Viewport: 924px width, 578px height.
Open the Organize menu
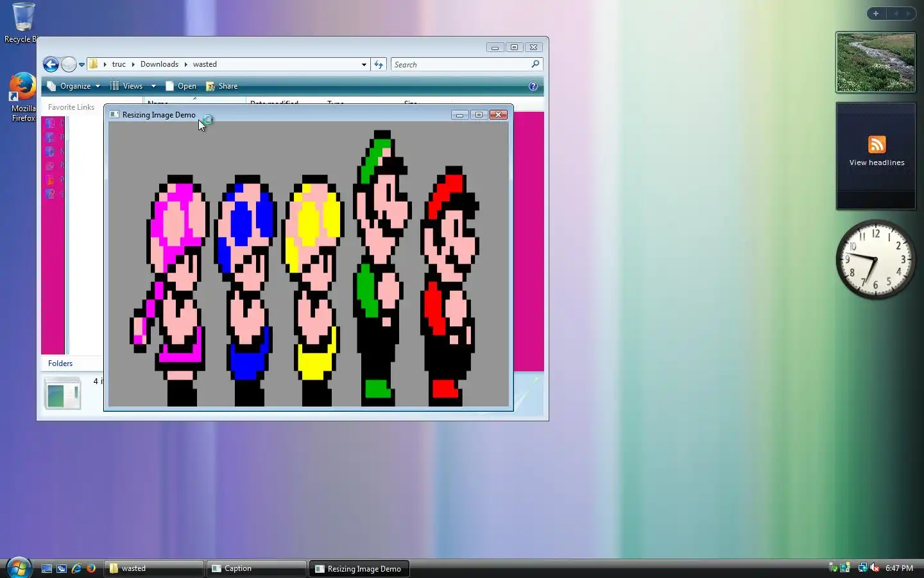pyautogui.click(x=73, y=86)
